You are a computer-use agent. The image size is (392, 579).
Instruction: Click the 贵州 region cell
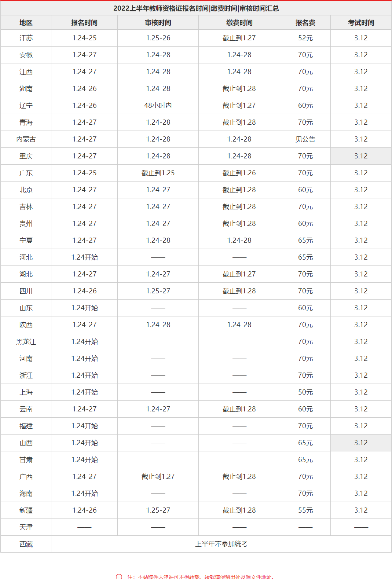coord(26,224)
